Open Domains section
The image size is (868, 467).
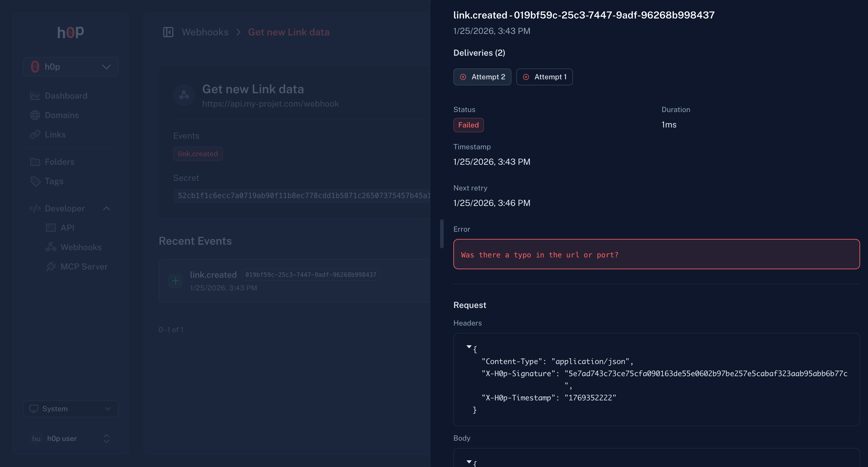pos(62,115)
